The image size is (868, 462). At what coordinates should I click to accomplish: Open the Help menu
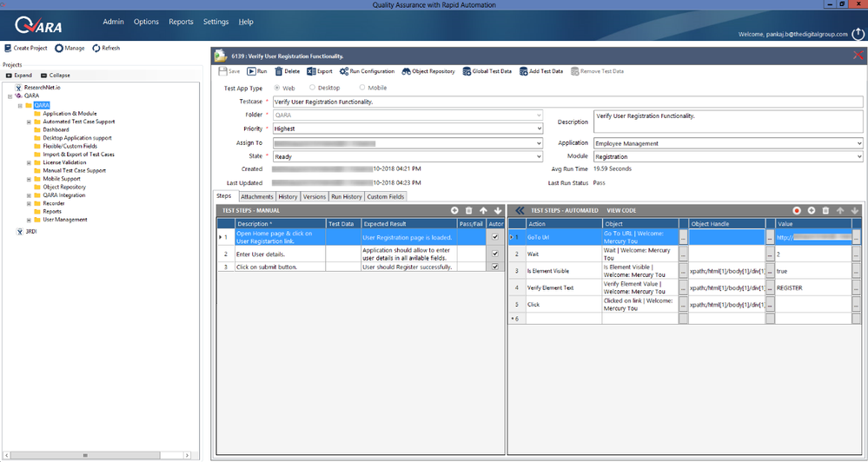[x=246, y=22]
